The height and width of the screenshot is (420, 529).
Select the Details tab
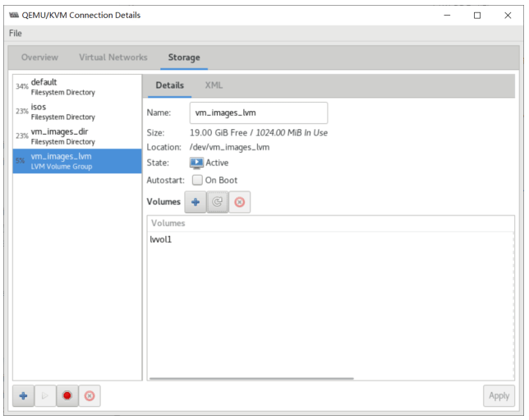(x=170, y=85)
